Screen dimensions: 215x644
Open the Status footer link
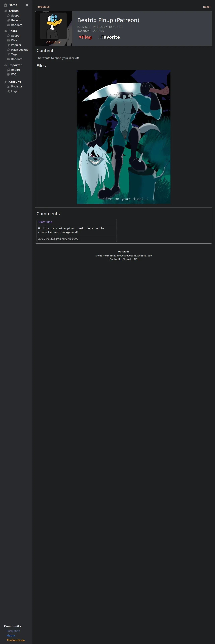pyautogui.click(x=126, y=259)
